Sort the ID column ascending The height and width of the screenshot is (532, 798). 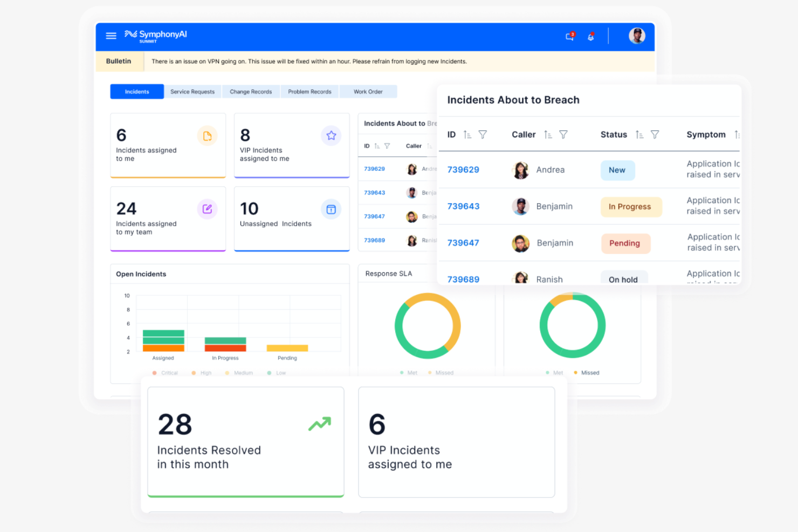[467, 134]
